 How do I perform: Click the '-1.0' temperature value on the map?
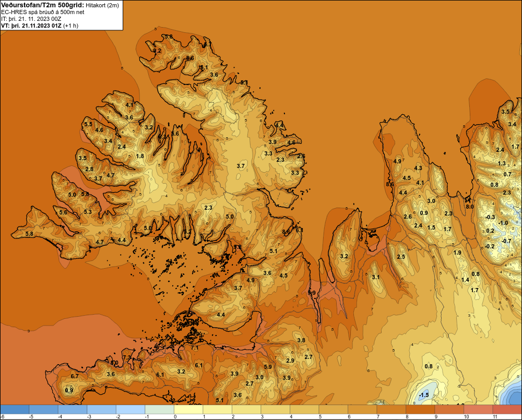[x=503, y=223]
